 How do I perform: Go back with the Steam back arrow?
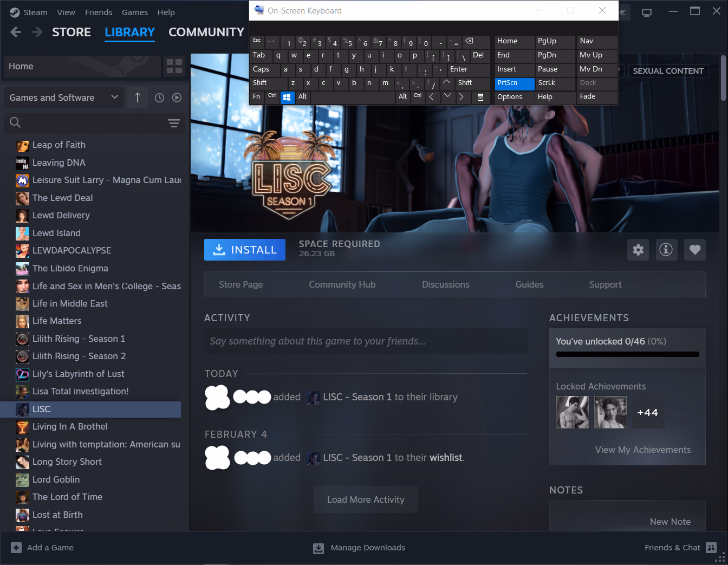[16, 33]
